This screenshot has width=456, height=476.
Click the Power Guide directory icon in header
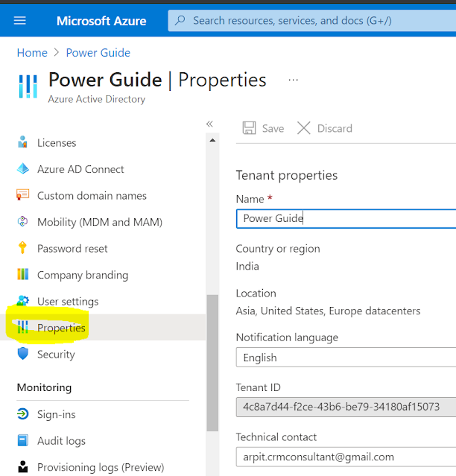28,86
